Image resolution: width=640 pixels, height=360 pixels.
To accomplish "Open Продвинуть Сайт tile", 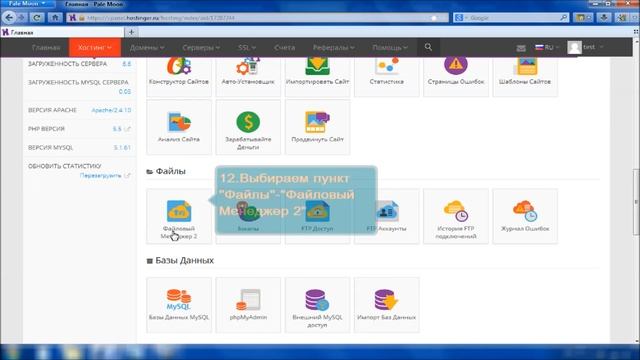I will point(318,127).
